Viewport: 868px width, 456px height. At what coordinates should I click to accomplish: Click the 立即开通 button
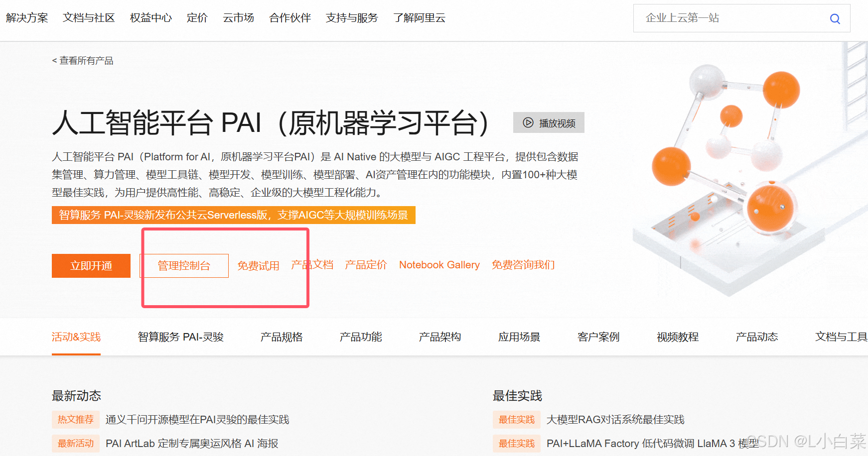[91, 266]
